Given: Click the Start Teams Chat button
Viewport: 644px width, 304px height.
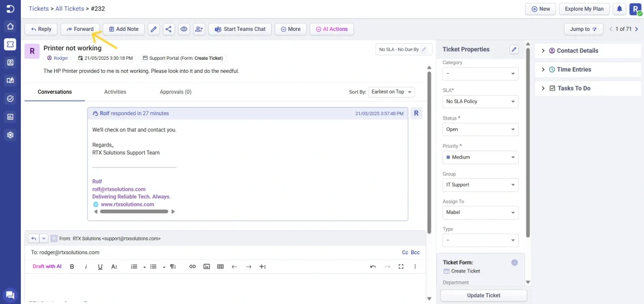Looking at the screenshot, I should (240, 29).
